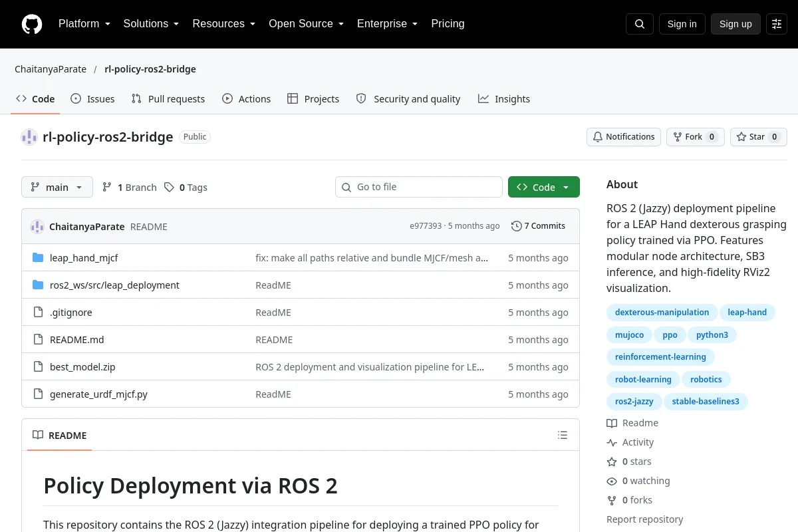The image size is (798, 532).
Task: Expand the Solutions menu
Action: point(152,24)
